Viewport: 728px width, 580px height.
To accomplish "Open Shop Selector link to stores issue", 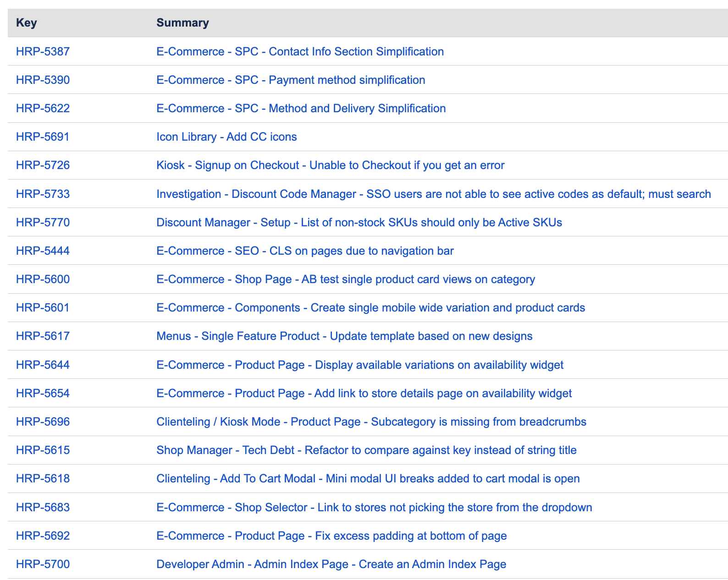I will click(x=374, y=507).
